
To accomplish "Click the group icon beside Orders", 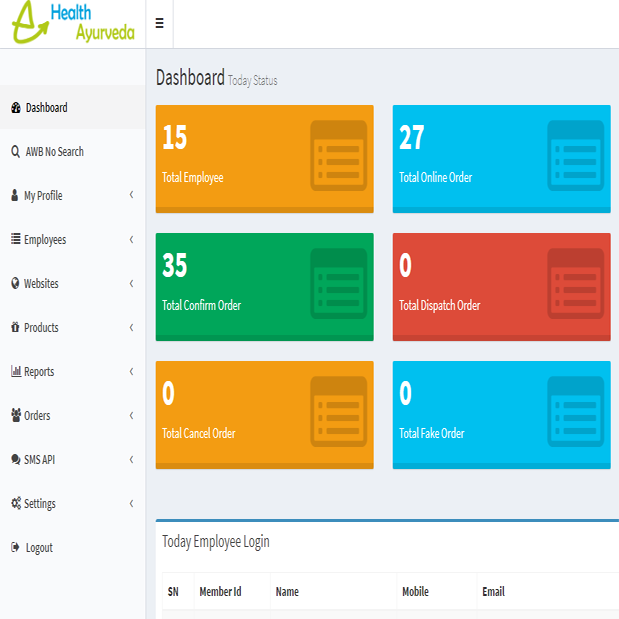I will click(x=15, y=416).
